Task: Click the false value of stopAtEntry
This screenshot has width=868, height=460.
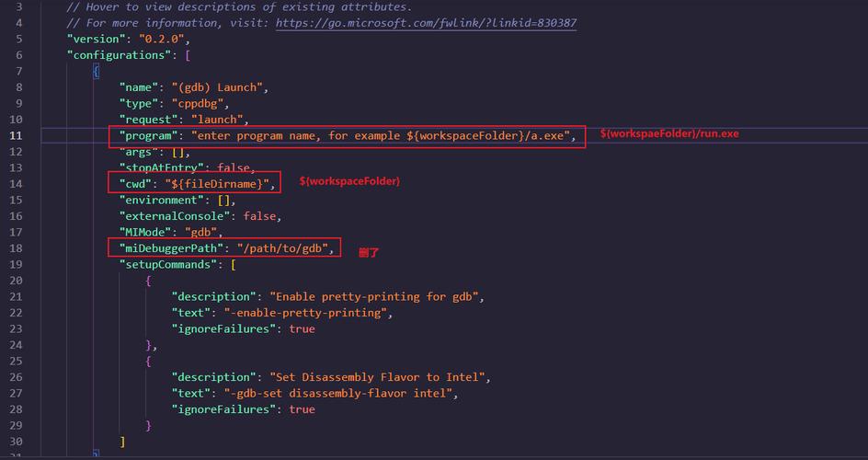Action: pyautogui.click(x=234, y=167)
